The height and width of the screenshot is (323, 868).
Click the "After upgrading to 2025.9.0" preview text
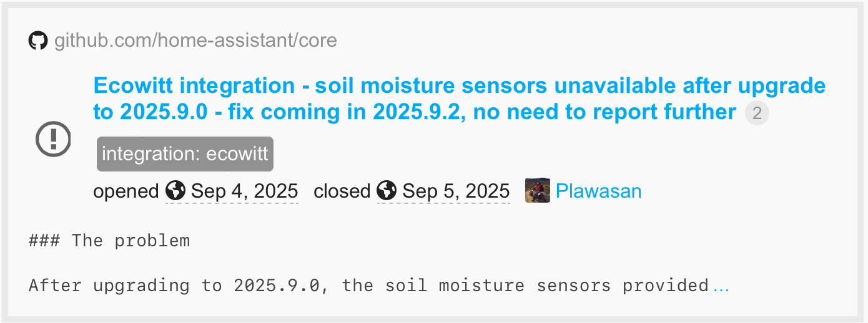(175, 286)
